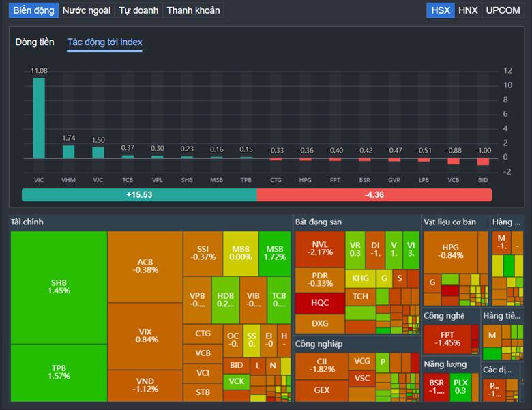Open the red HQC tile

tap(320, 303)
